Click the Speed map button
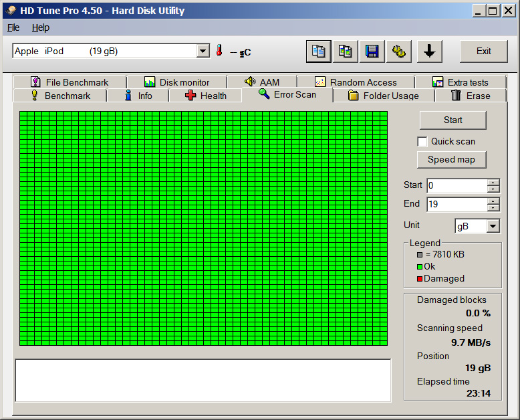Viewport: 520px width, 420px height. coord(452,160)
